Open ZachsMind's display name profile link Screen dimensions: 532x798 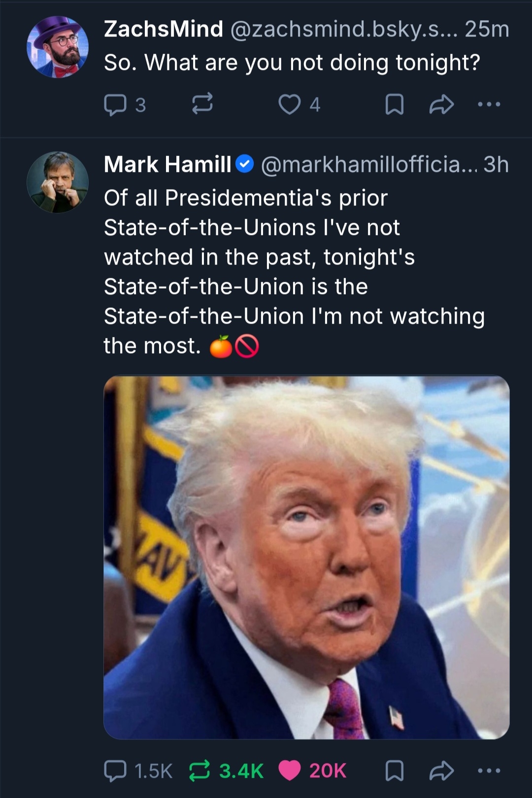pyautogui.click(x=164, y=29)
